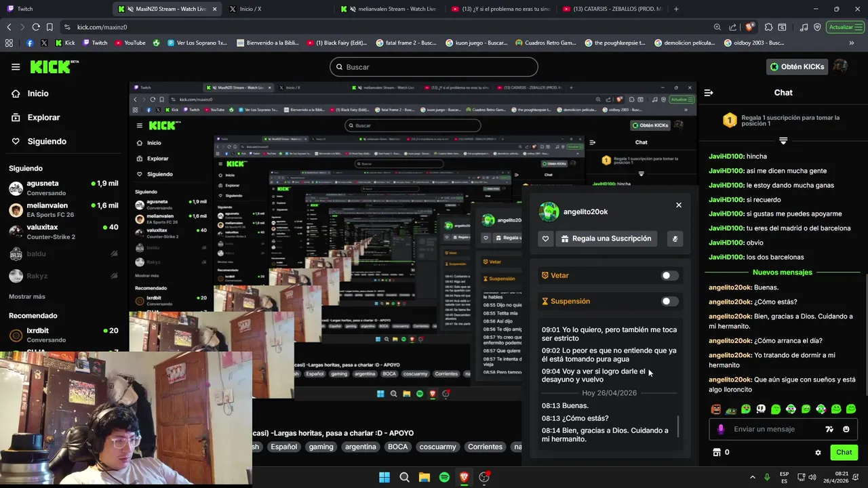The height and width of the screenshot is (488, 868).
Task: Open the Kick hamburger menu
Action: pyautogui.click(x=16, y=66)
